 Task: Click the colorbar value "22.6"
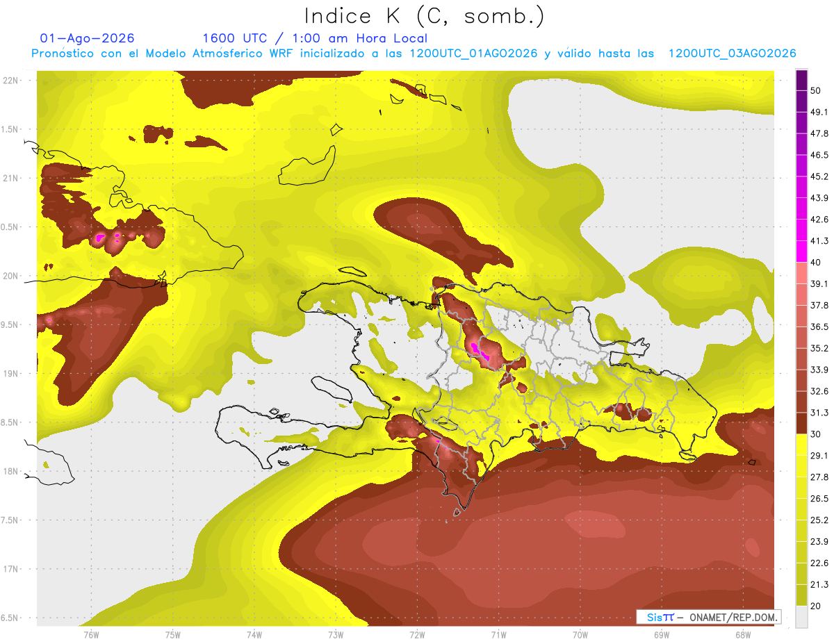pos(819,563)
